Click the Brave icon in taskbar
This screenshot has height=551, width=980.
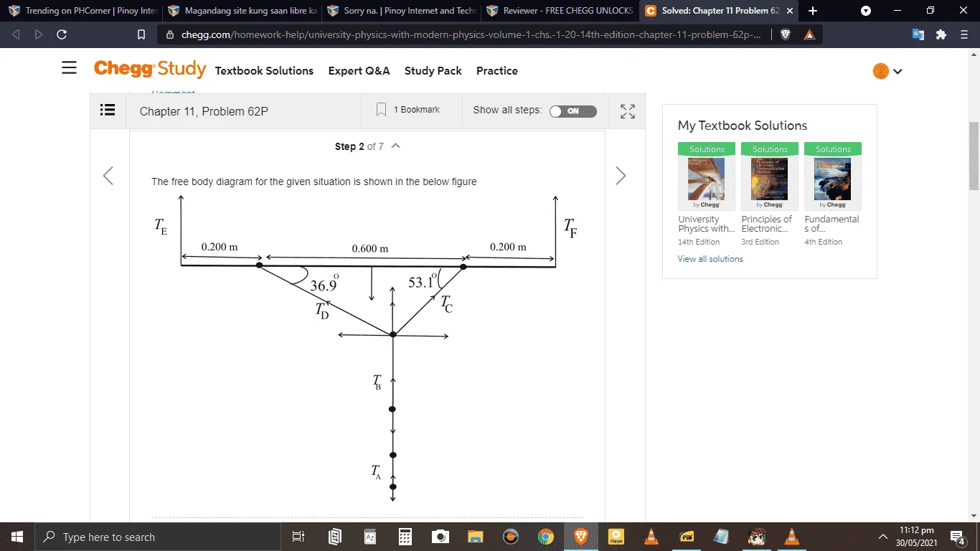pos(580,537)
